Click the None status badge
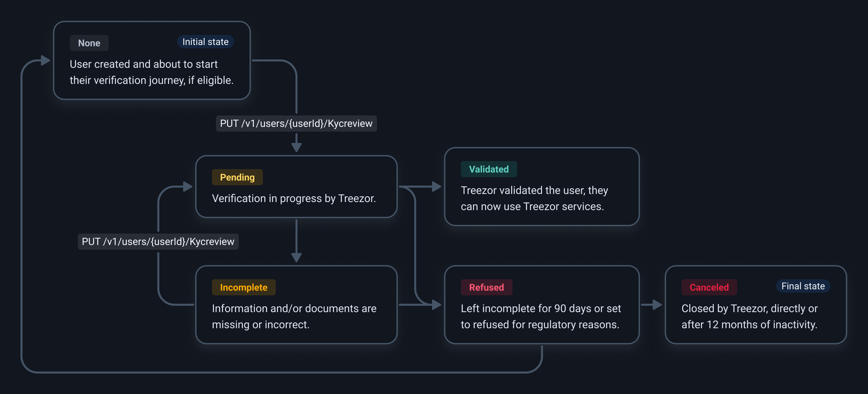Image resolution: width=868 pixels, height=394 pixels. tap(89, 43)
